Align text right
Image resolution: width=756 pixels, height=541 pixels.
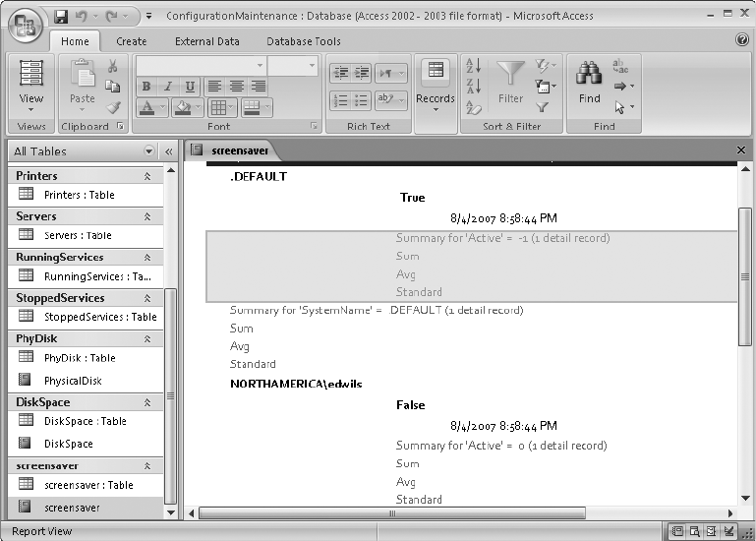(259, 87)
